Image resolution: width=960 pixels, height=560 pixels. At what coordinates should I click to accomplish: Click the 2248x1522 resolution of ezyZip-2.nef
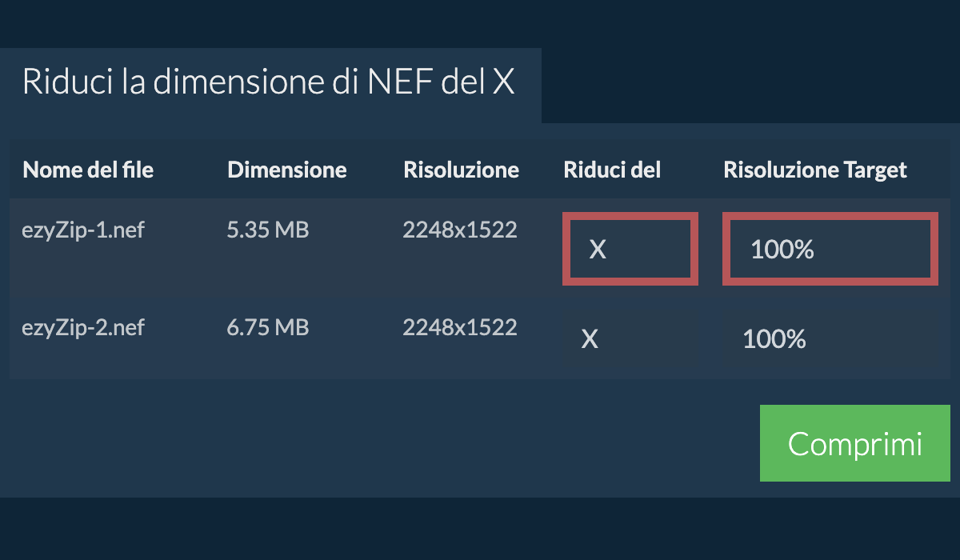click(x=460, y=327)
